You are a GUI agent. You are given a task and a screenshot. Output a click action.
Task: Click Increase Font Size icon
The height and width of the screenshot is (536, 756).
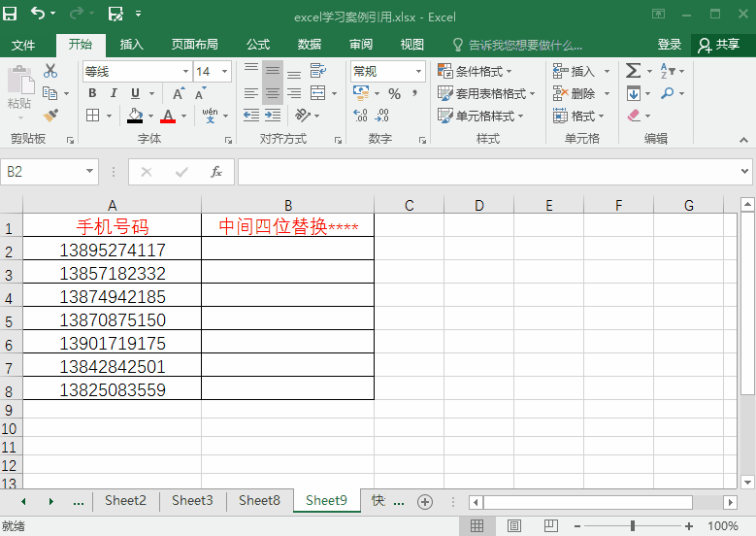179,93
